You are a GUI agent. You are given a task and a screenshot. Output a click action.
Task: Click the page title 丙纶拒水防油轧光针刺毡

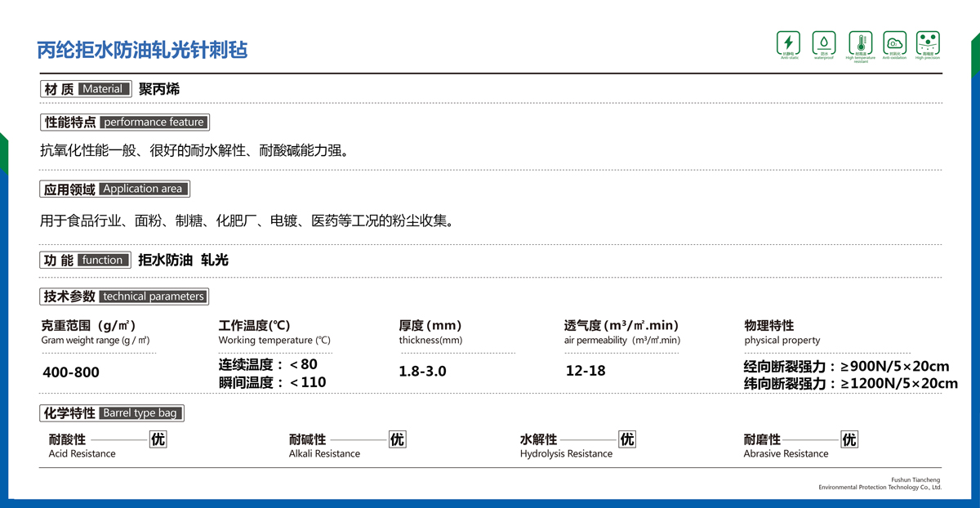(x=142, y=50)
